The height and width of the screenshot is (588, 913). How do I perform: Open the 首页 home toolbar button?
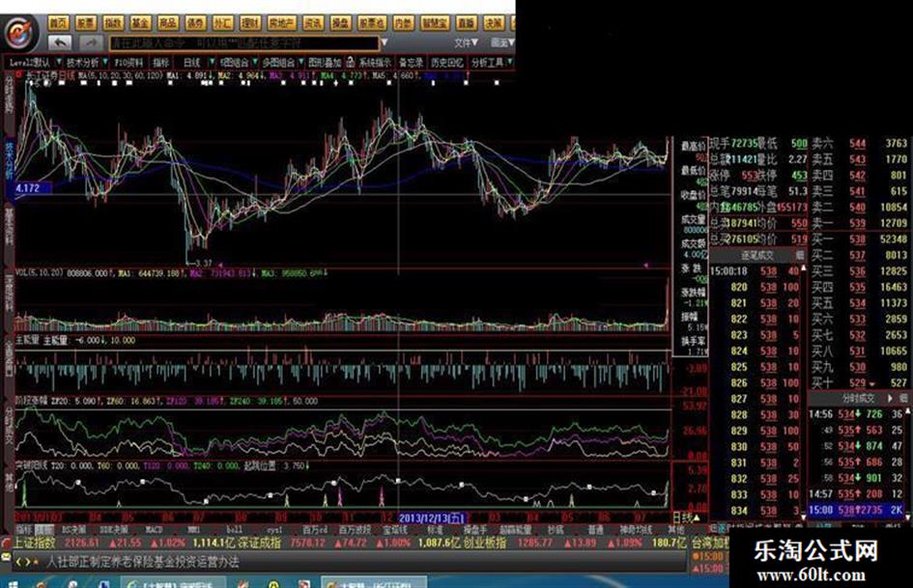click(58, 23)
